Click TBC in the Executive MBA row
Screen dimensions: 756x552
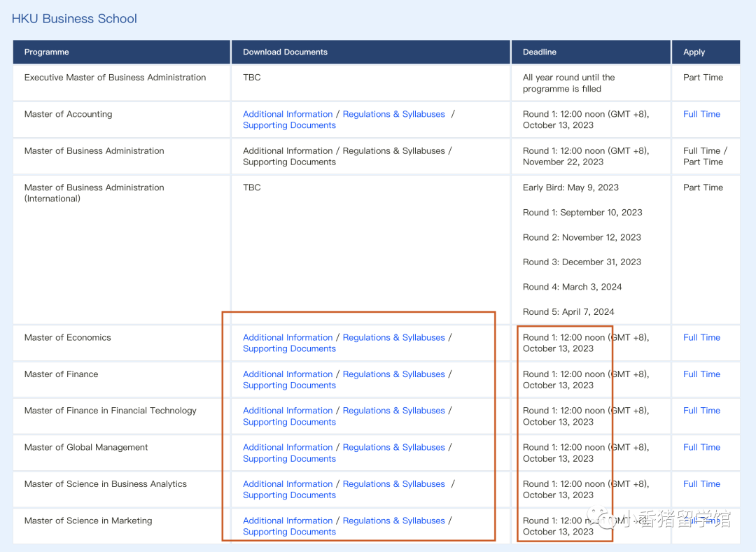(252, 78)
